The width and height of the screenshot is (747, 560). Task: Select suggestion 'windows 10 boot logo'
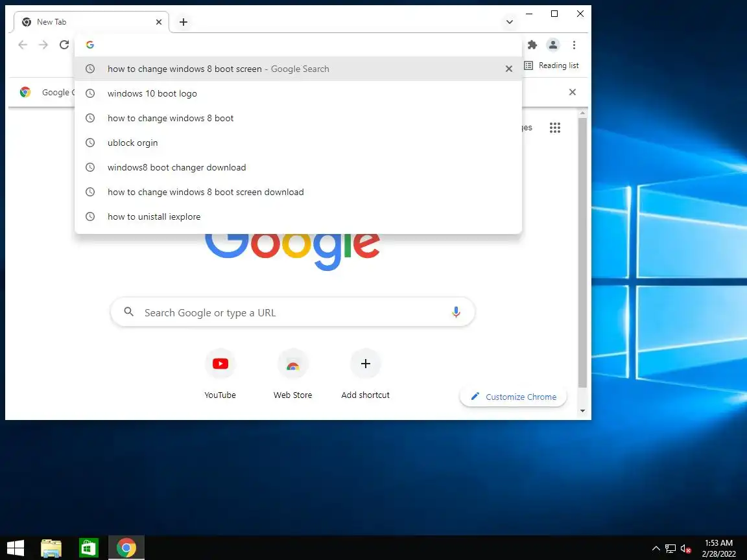coord(298,94)
